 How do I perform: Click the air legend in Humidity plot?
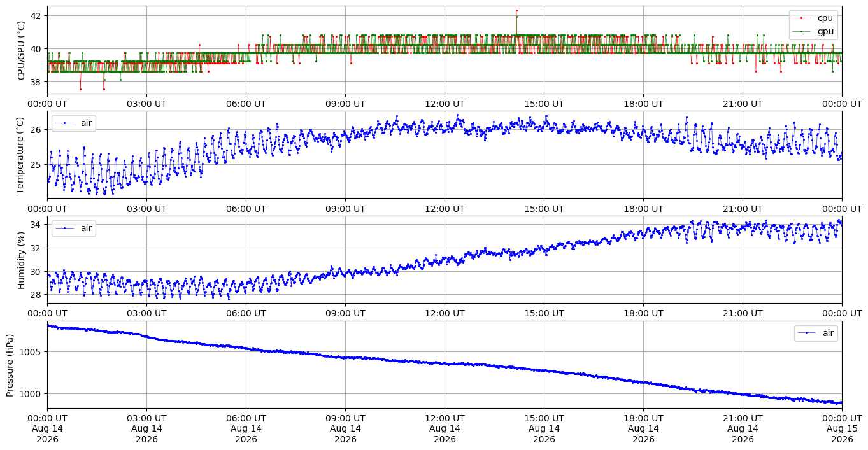click(x=74, y=228)
